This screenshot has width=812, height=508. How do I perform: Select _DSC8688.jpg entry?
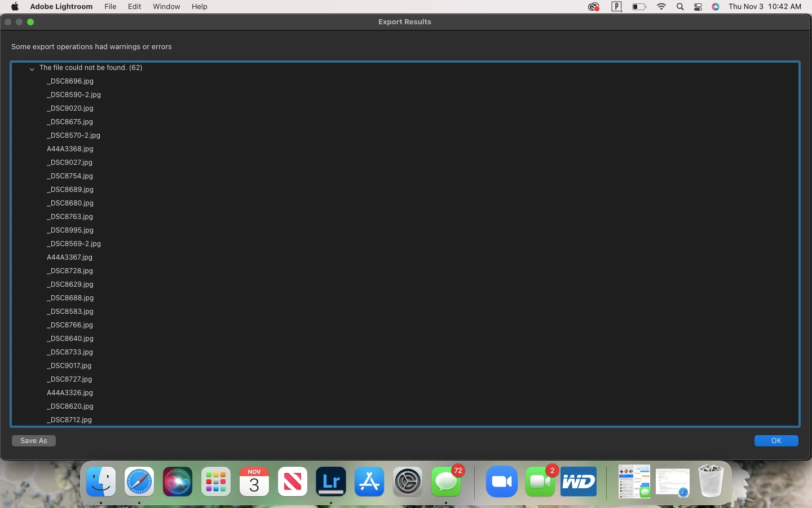[x=70, y=298]
